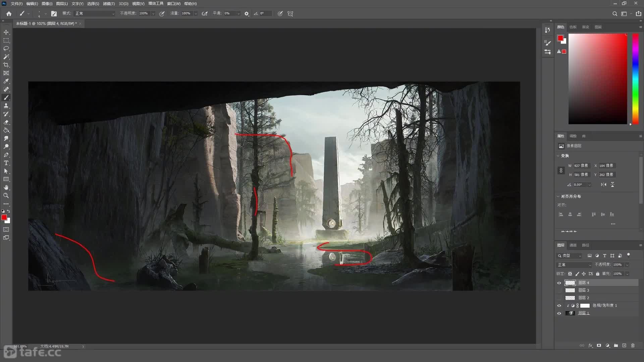The width and height of the screenshot is (644, 362).
Task: Switch to the 通道 tab
Action: pyautogui.click(x=573, y=245)
